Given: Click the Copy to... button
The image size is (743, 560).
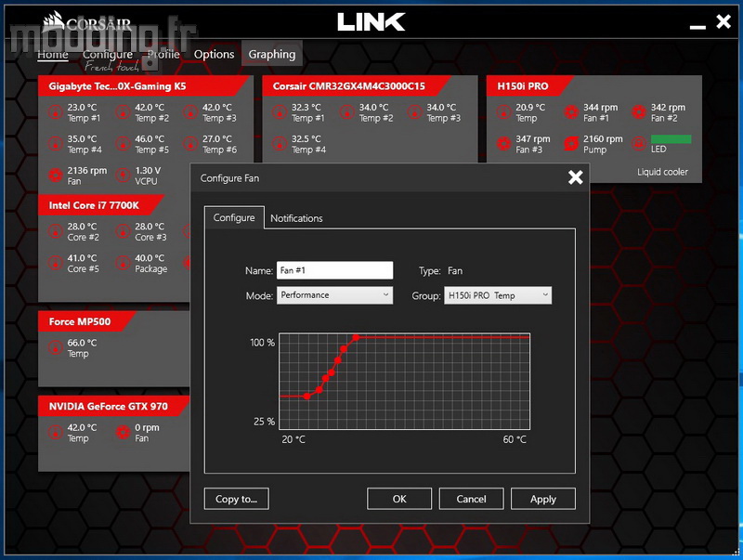Looking at the screenshot, I should 237,499.
